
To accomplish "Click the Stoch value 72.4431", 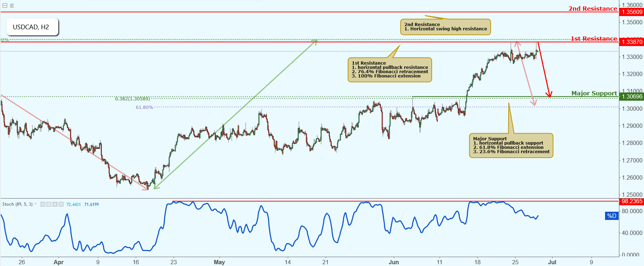I will [74, 205].
